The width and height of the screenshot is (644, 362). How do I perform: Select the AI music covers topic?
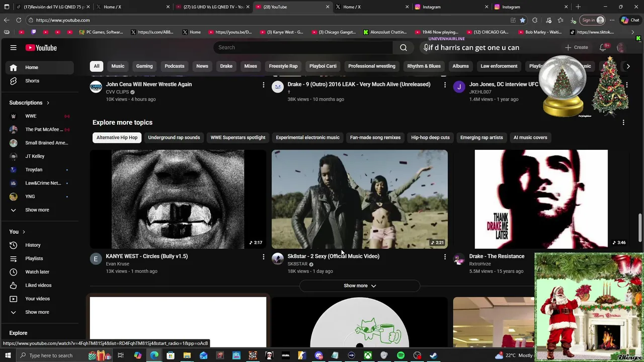tap(530, 137)
